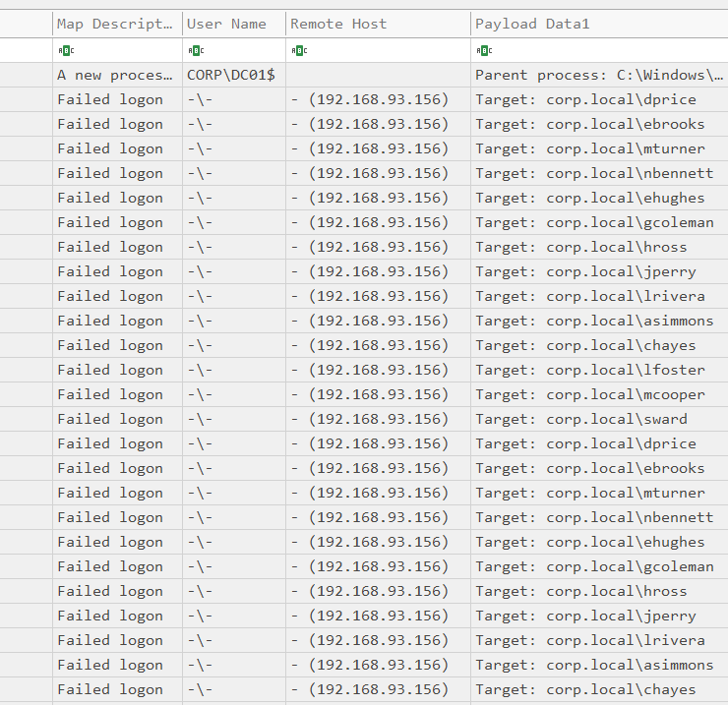The height and width of the screenshot is (705, 728).
Task: Select 'Failed logon' in the mcooper row
Action: (x=117, y=394)
